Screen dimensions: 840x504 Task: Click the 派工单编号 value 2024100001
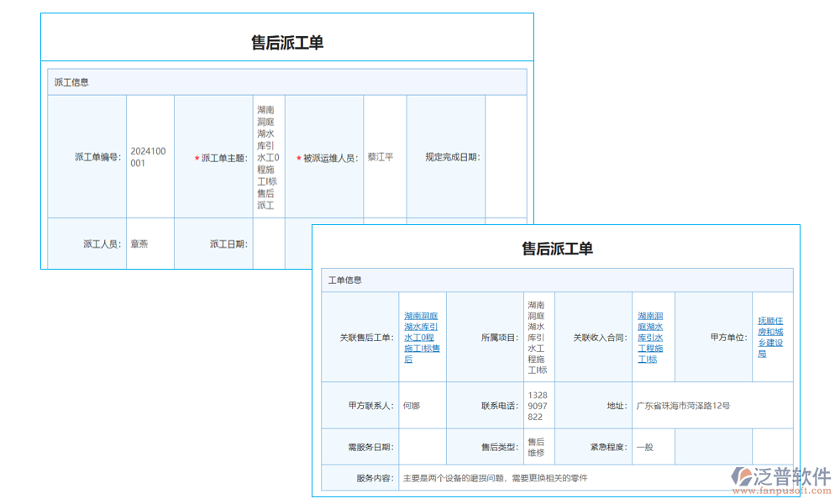pyautogui.click(x=149, y=157)
